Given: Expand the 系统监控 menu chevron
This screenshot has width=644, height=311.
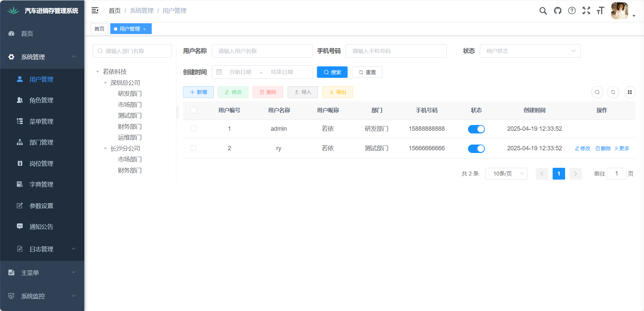Looking at the screenshot, I should [74, 296].
